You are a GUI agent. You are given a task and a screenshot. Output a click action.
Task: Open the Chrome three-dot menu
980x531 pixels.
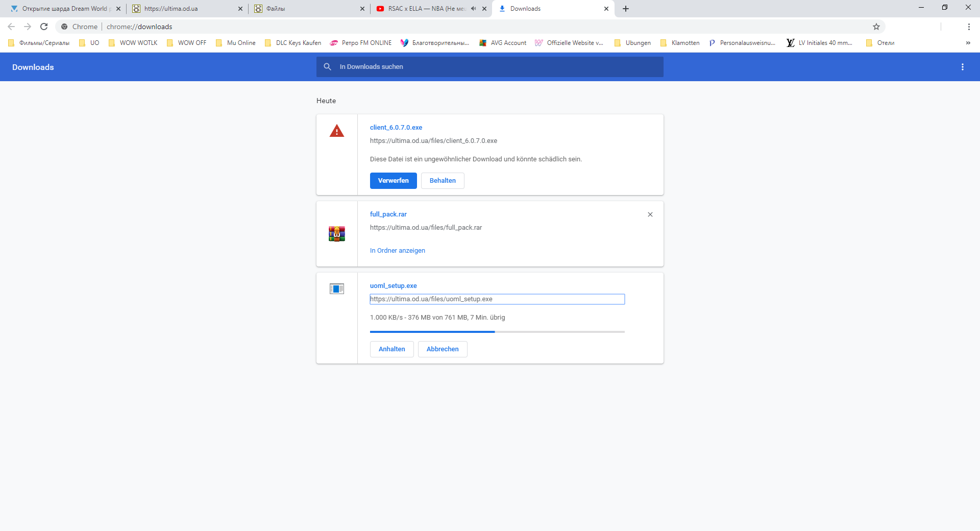click(969, 27)
